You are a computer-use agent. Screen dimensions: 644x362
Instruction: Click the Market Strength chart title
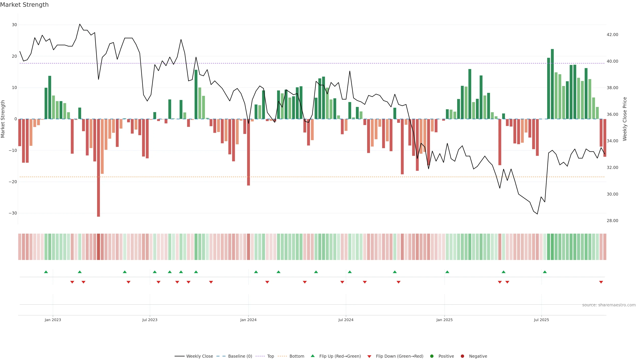click(x=24, y=5)
